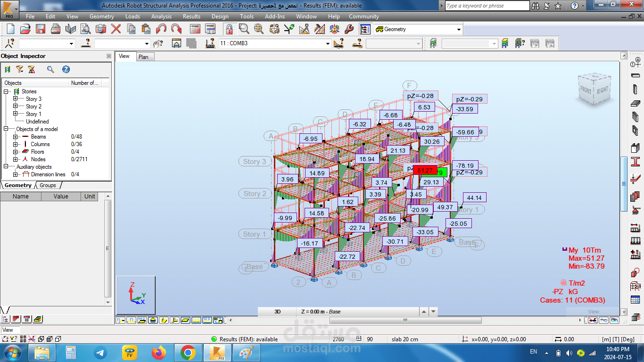Click the Z = 0.00 m - Base level selector

pos(357,312)
